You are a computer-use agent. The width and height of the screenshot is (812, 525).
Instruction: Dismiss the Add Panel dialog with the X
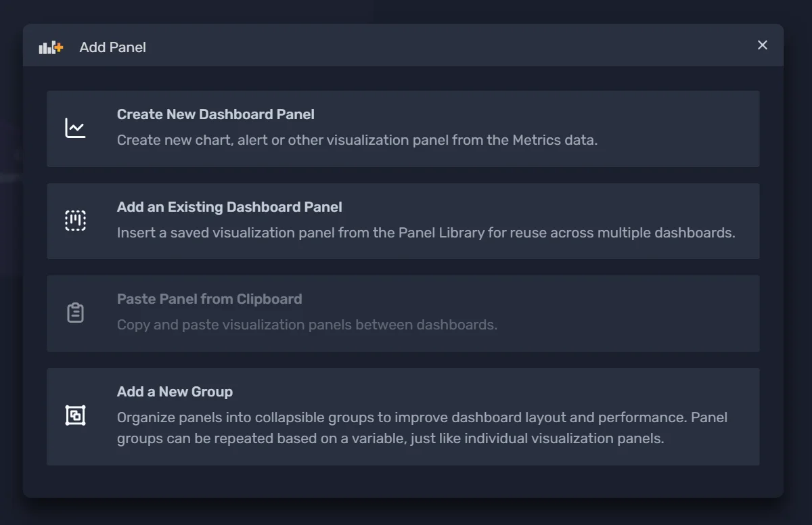coord(762,45)
